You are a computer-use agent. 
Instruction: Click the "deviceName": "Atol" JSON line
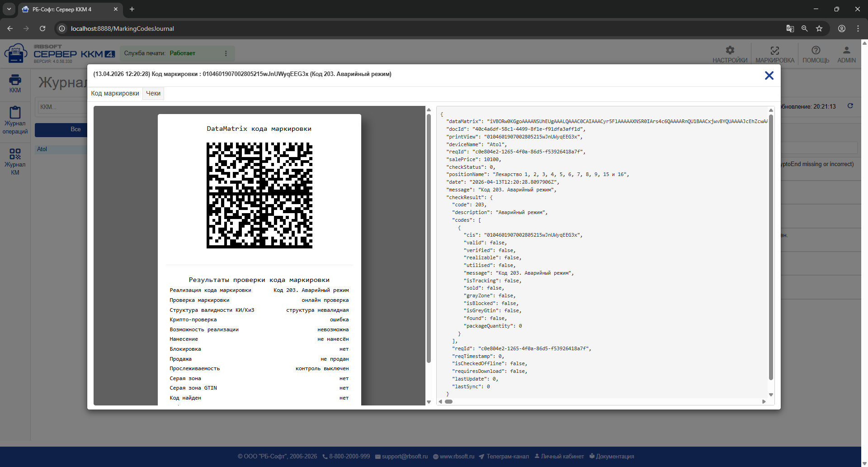click(x=476, y=144)
